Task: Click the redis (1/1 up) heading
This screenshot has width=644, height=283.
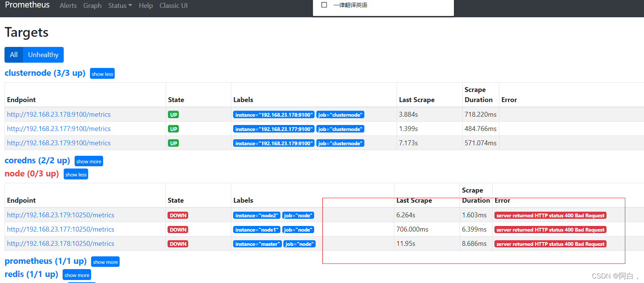Action: click(x=31, y=274)
